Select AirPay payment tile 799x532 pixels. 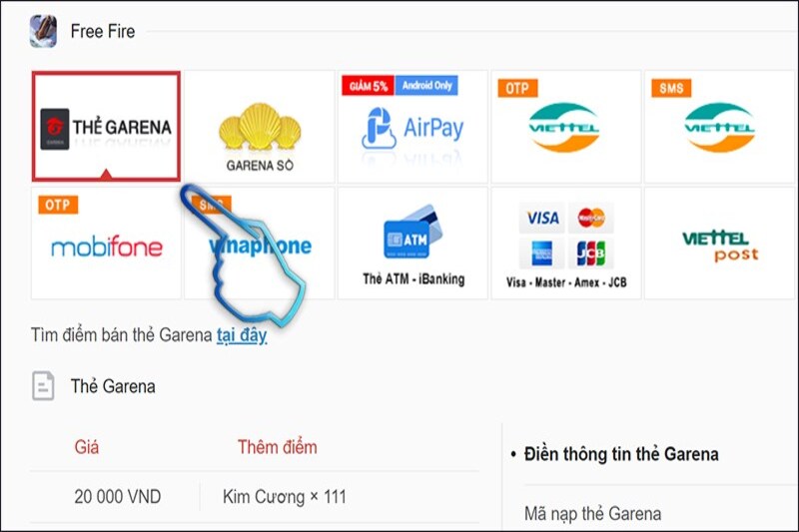click(412, 126)
